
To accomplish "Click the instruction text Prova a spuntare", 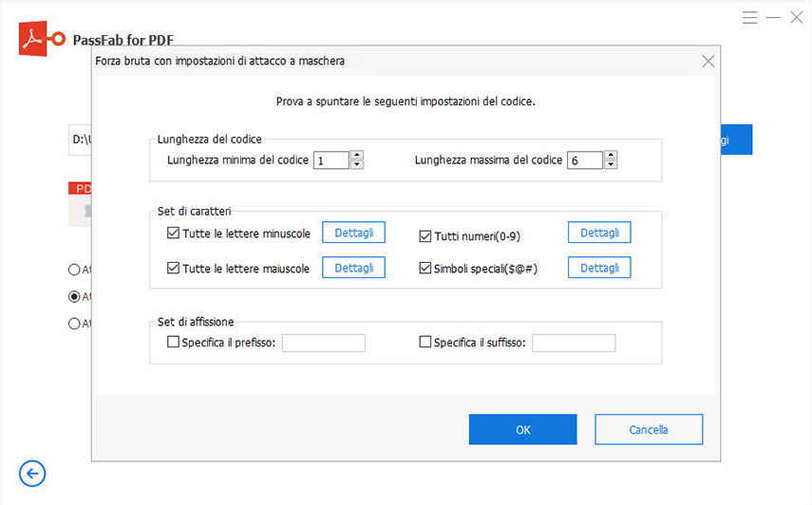I will coord(406,102).
